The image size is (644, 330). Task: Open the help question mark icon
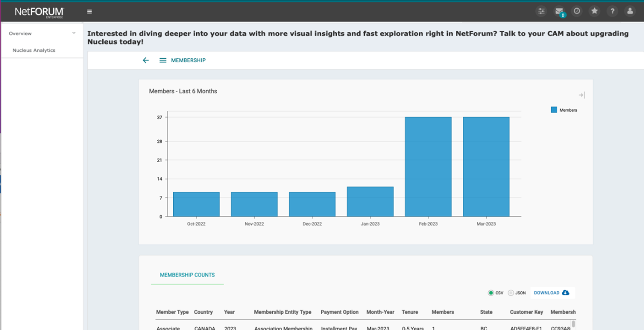point(612,11)
